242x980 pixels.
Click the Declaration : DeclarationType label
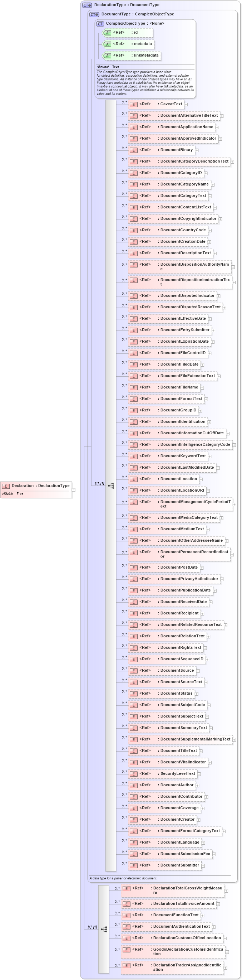tap(41, 486)
